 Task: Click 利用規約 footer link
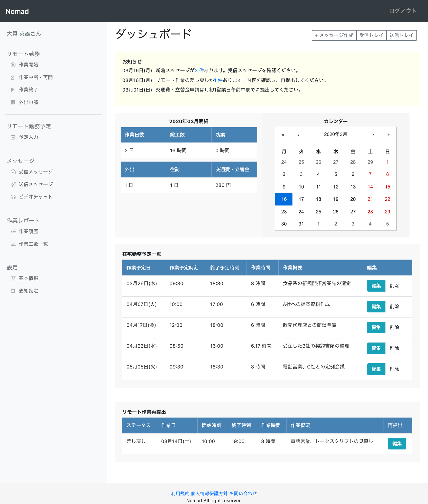tap(180, 493)
